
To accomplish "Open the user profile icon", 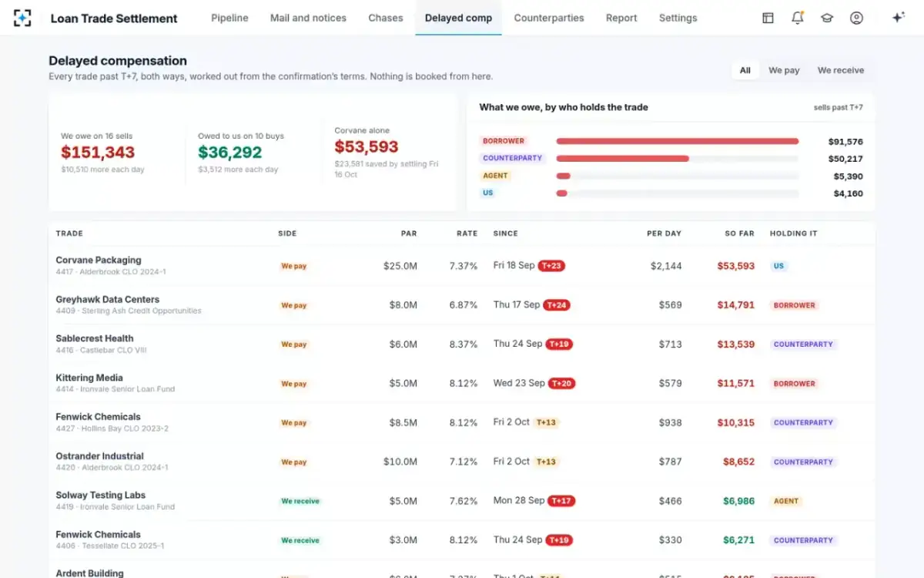I will 856,18.
